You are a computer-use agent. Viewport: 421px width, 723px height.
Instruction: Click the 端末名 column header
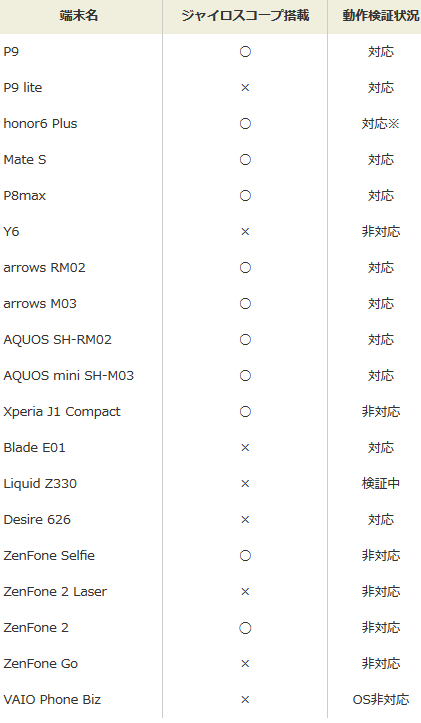point(79,15)
